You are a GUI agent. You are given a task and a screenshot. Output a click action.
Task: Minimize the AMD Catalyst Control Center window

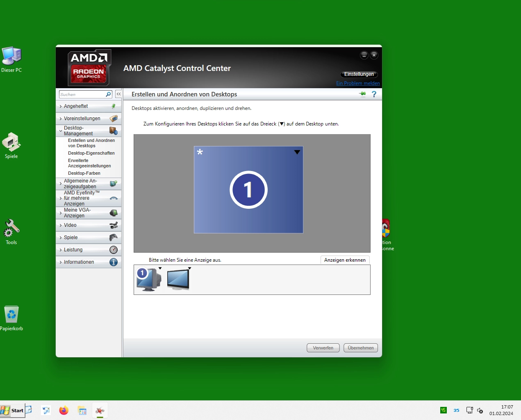tap(364, 55)
